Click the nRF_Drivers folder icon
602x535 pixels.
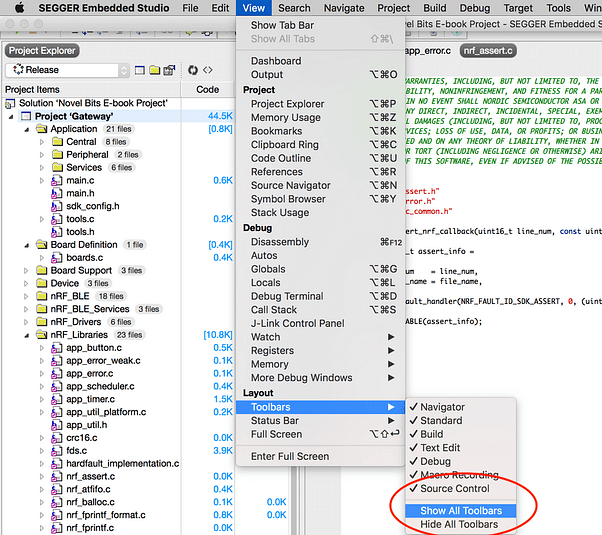click(x=41, y=322)
